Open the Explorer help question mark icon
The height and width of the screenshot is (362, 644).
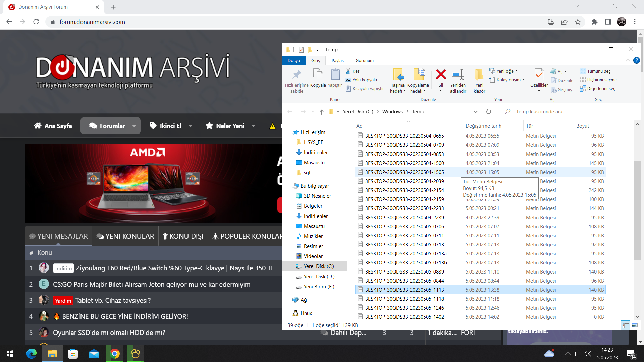[x=636, y=60]
